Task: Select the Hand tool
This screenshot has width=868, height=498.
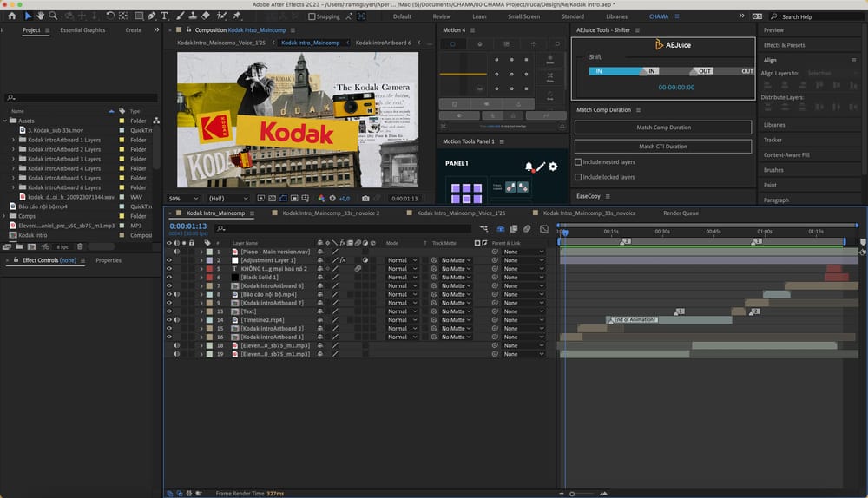Action: coord(41,16)
